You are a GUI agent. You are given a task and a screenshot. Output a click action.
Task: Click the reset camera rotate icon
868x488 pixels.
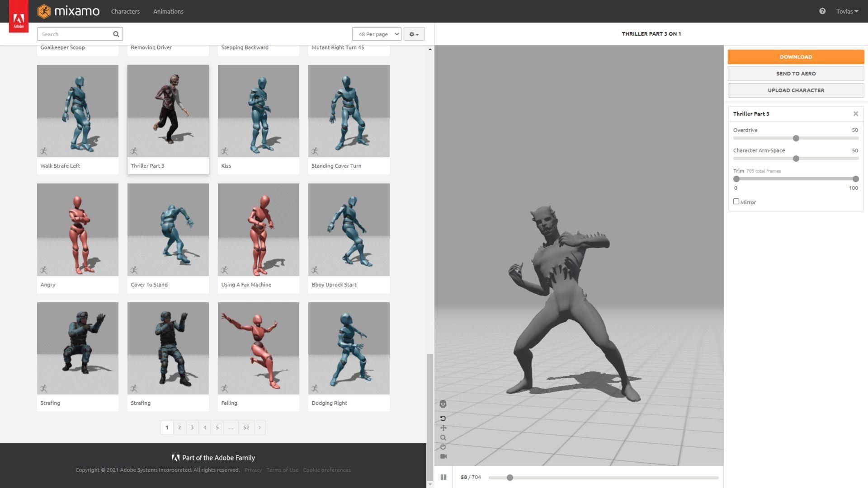[x=443, y=418]
